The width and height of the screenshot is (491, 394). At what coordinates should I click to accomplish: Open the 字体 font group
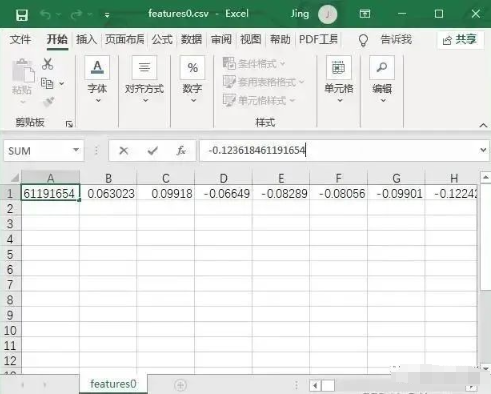coord(97,79)
